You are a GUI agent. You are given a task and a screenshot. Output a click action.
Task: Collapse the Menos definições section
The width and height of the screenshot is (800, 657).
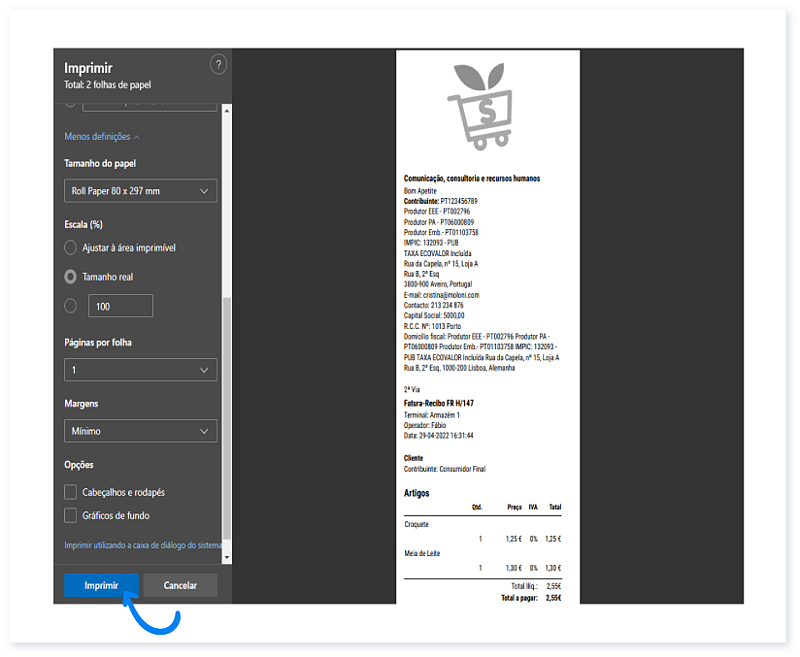[x=102, y=136]
